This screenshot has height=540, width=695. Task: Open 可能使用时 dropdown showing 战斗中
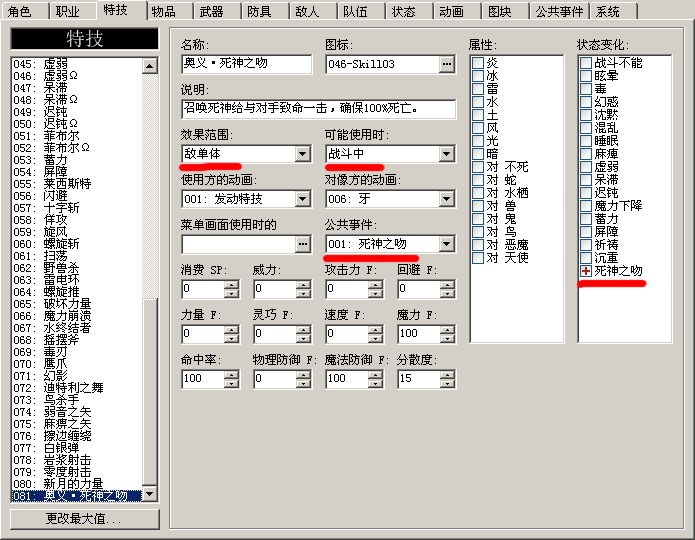(446, 154)
